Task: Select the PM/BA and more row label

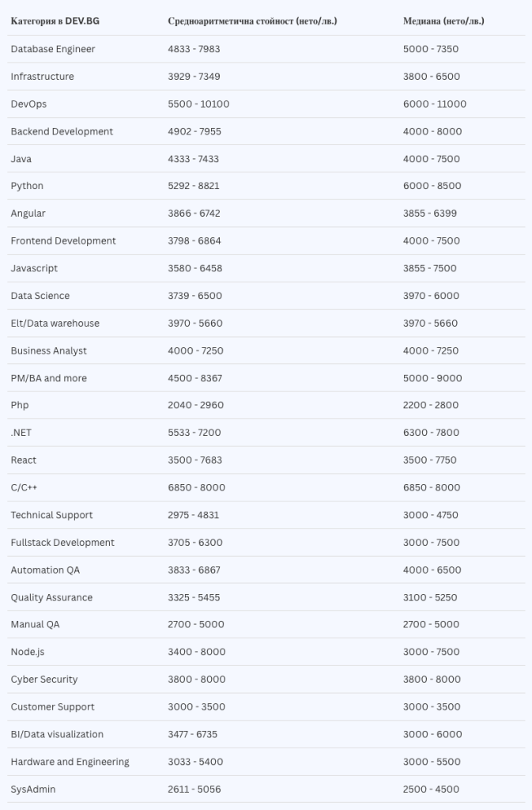Action: [x=49, y=378]
